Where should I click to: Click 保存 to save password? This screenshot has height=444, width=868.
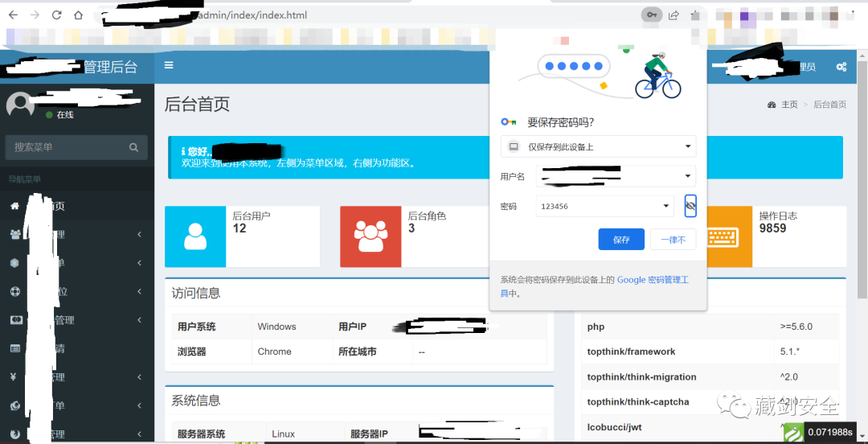tap(621, 240)
